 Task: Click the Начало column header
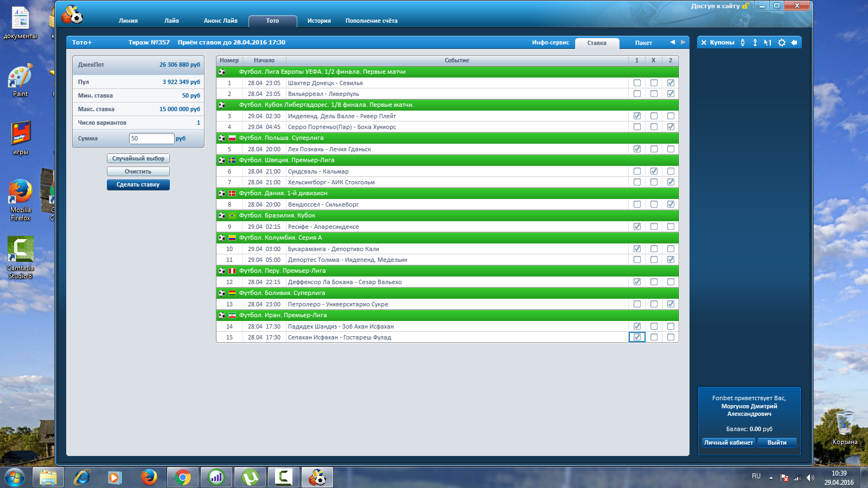(x=264, y=60)
